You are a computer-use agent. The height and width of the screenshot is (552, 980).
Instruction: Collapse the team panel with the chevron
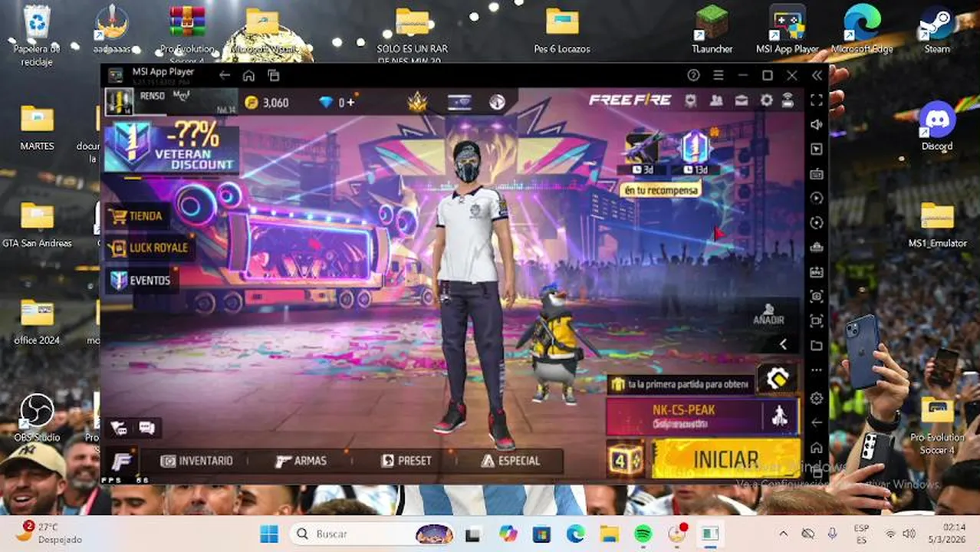[x=783, y=345]
